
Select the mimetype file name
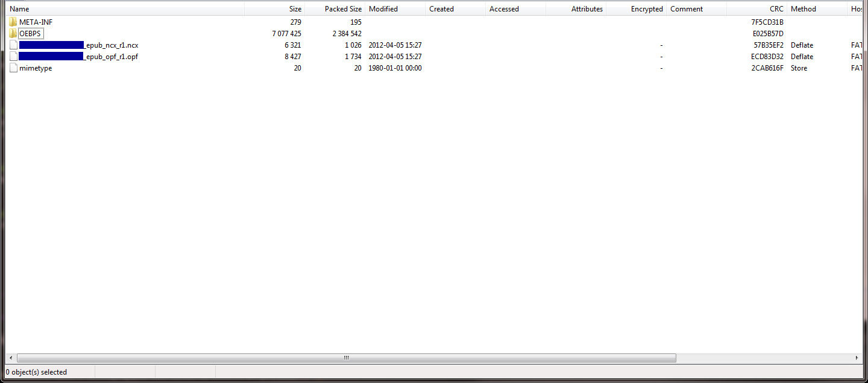36,68
